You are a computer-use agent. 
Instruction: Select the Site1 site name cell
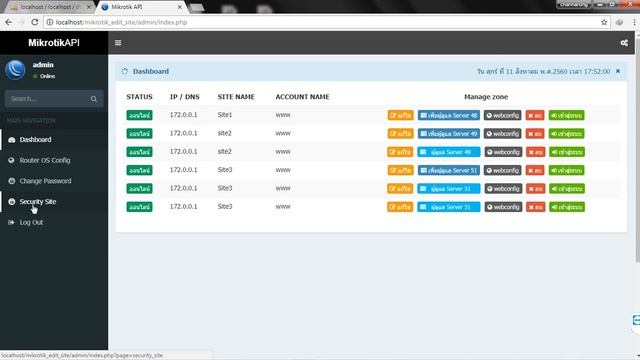pyautogui.click(x=225, y=115)
